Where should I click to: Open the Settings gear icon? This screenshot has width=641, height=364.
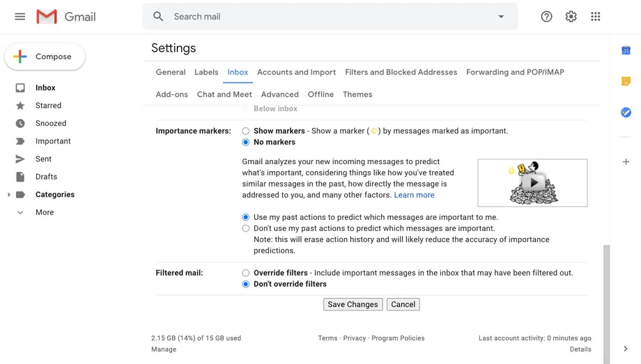point(571,16)
